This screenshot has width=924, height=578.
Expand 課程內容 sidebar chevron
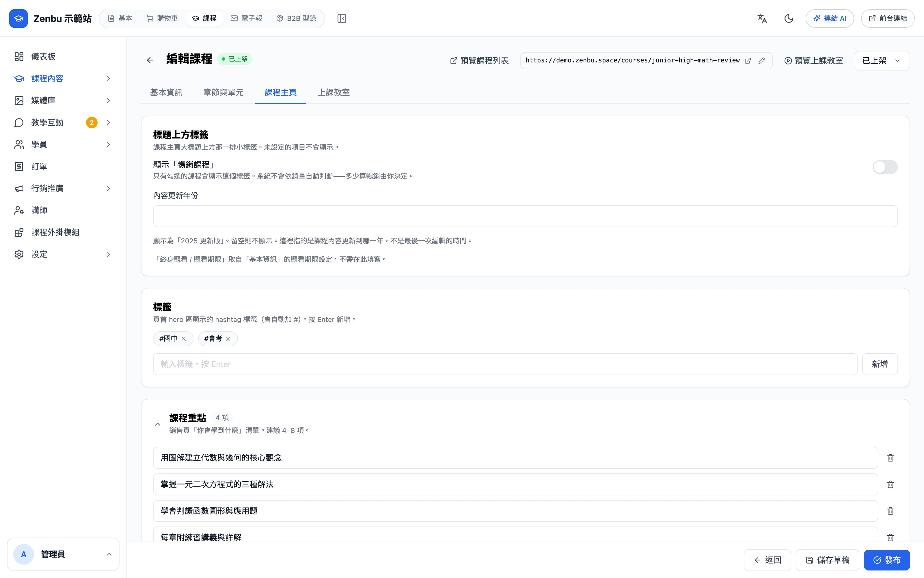109,78
